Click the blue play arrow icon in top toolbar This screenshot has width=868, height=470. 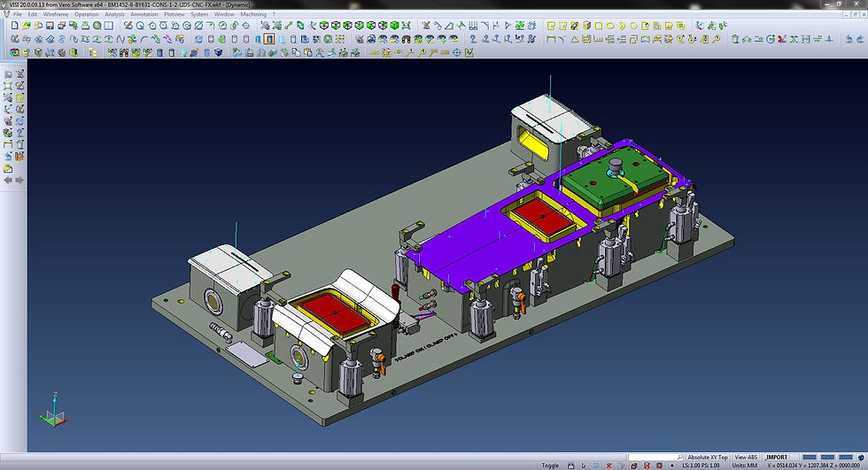tap(508, 26)
